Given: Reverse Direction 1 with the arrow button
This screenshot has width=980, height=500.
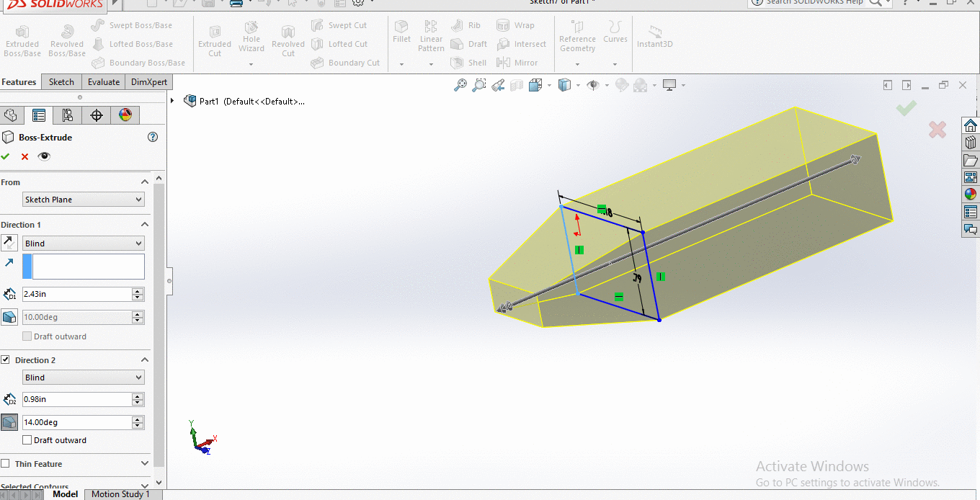Looking at the screenshot, I should click(9, 243).
